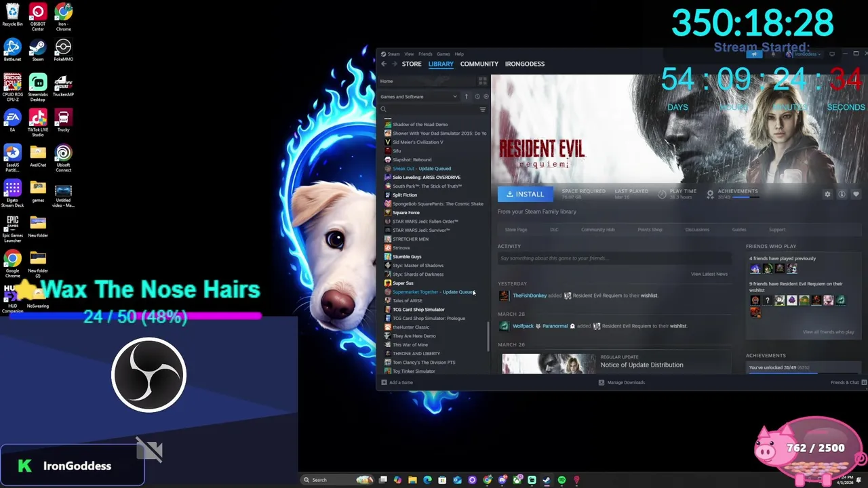Select Sid Meier's Civilization V in list

coord(418,142)
